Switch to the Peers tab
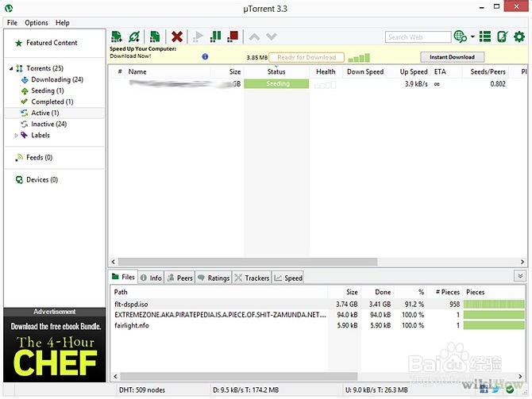This screenshot has height=399, width=532. 180,278
